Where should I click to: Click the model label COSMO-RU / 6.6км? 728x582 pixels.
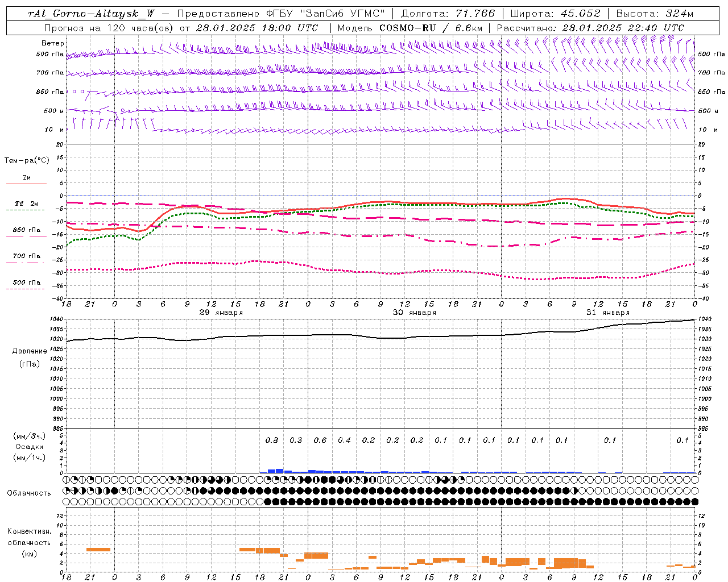431,28
